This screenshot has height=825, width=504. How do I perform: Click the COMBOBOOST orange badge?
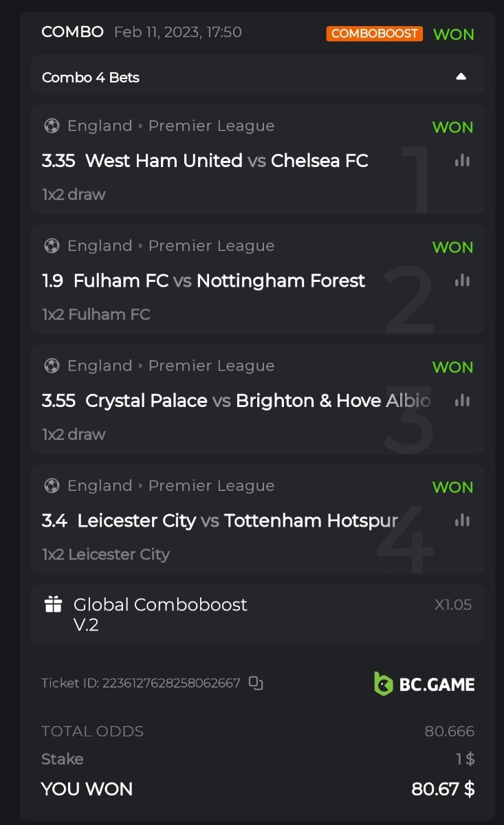pos(374,34)
